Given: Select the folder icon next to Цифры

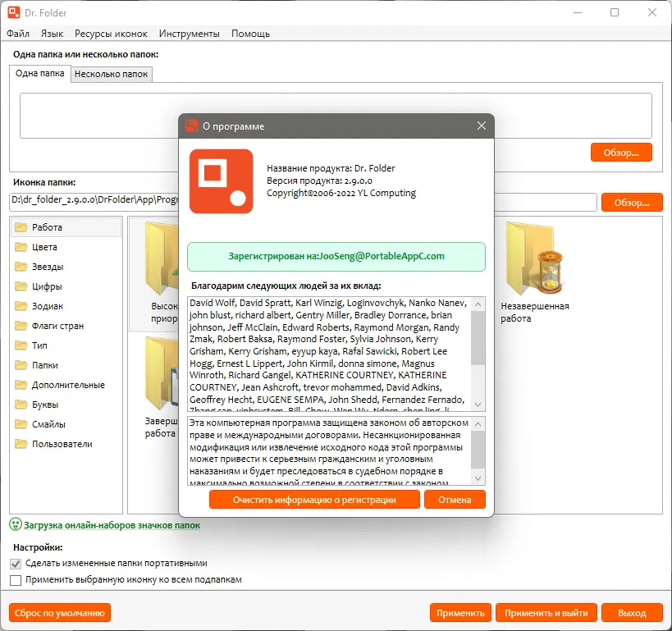Looking at the screenshot, I should 21,286.
